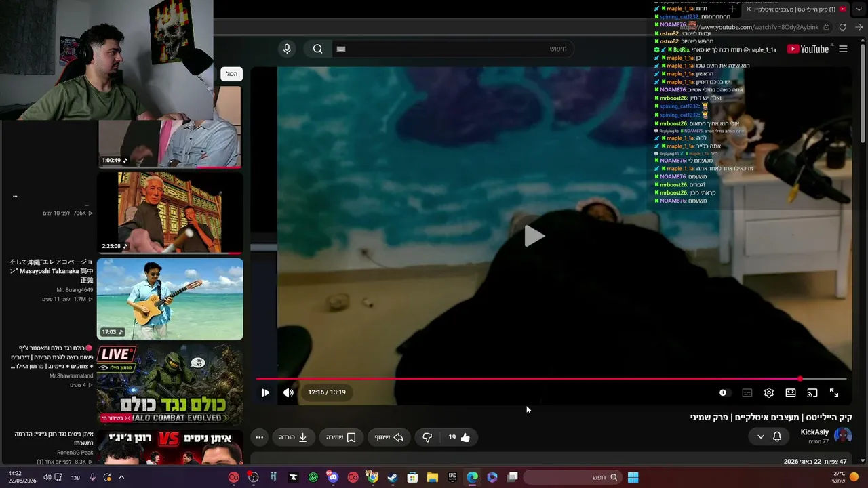Share the video with the שיתוף button

[389, 437]
